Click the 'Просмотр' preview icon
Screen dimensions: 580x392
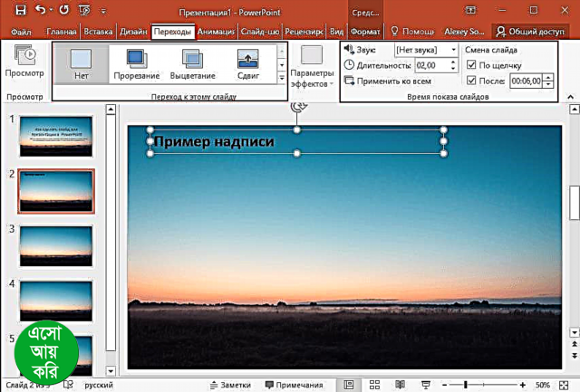24,60
